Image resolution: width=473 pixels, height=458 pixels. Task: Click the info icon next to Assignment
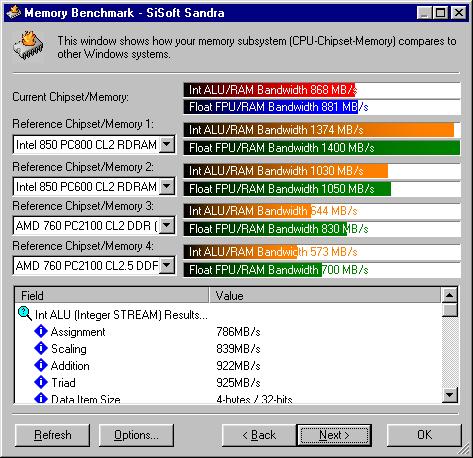point(41,331)
